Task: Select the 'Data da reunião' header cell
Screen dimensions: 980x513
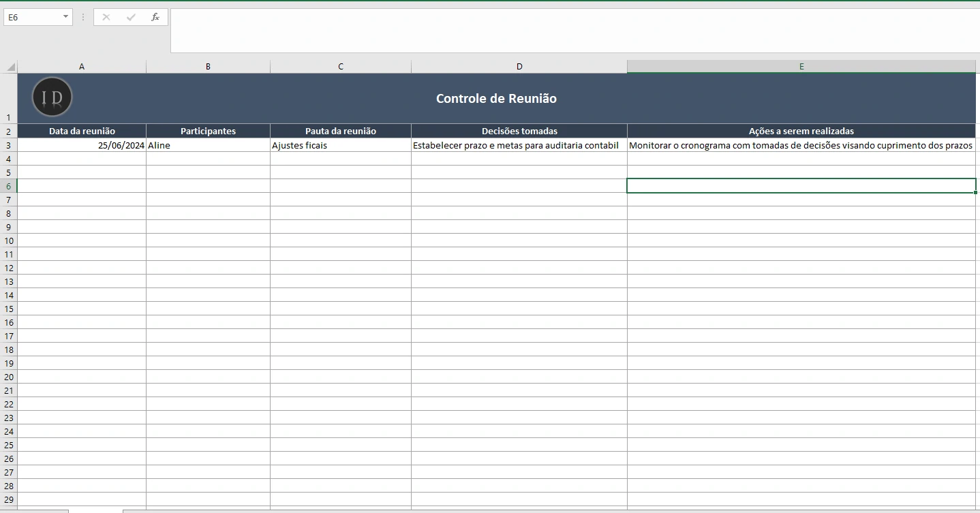Action: (82, 131)
